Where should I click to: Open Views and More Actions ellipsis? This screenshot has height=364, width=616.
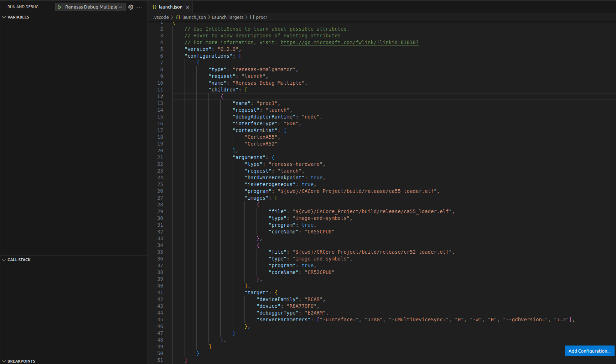139,7
